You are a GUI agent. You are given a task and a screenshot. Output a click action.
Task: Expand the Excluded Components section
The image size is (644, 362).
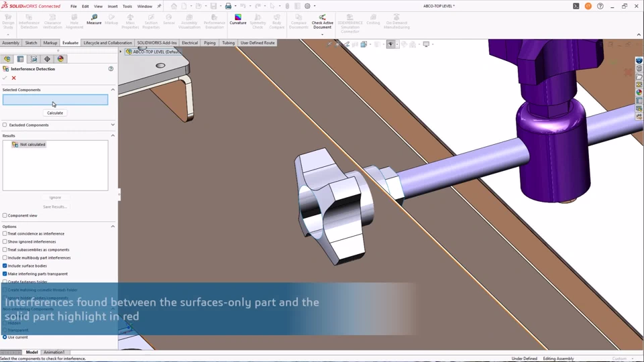tap(113, 125)
